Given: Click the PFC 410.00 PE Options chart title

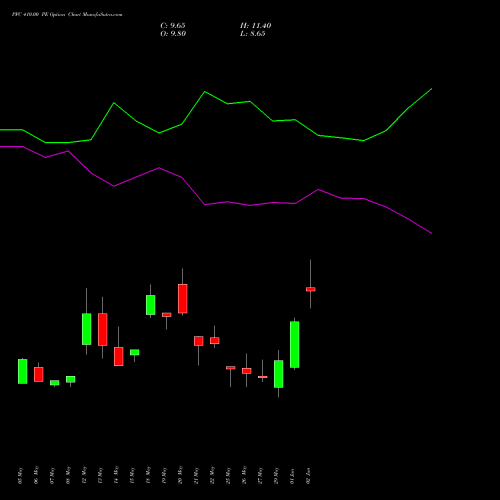Looking at the screenshot, I should pyautogui.click(x=67, y=15).
